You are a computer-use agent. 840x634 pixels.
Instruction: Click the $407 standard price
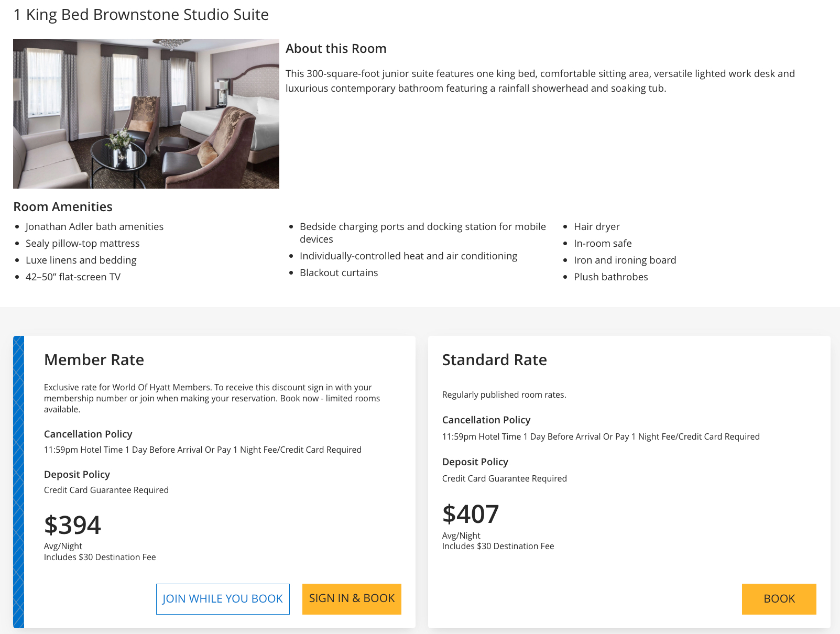pos(471,514)
